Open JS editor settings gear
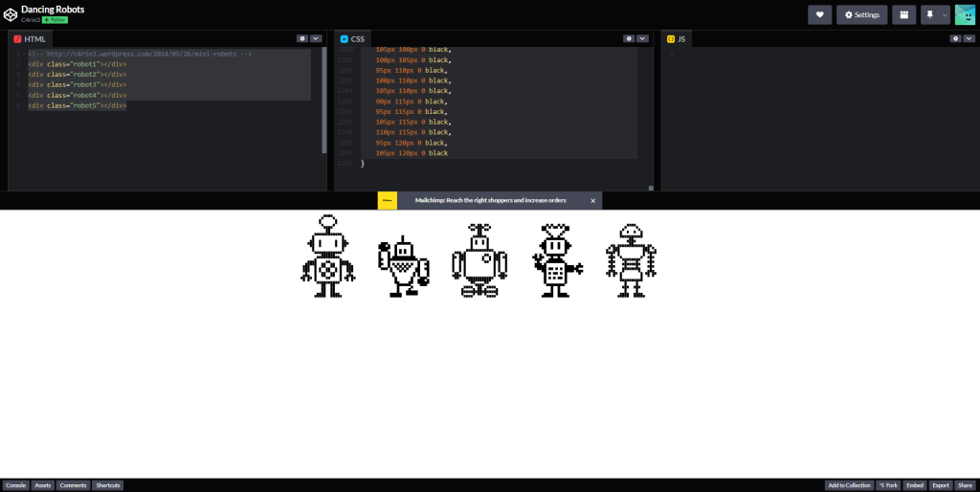The image size is (980, 492). pos(955,38)
